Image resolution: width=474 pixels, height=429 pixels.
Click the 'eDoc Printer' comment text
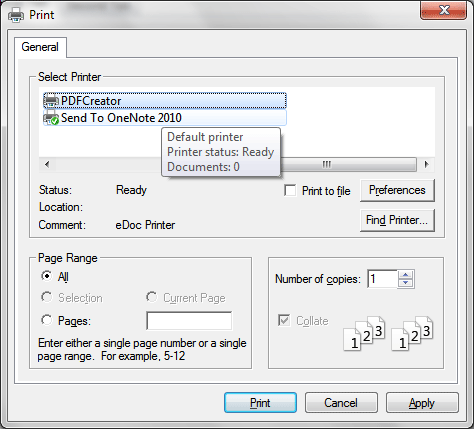coord(145,225)
